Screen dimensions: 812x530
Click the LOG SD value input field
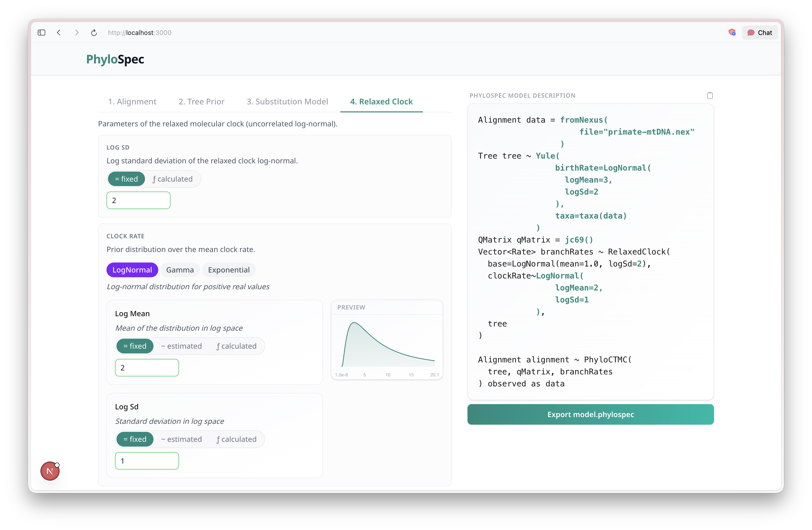pyautogui.click(x=138, y=200)
